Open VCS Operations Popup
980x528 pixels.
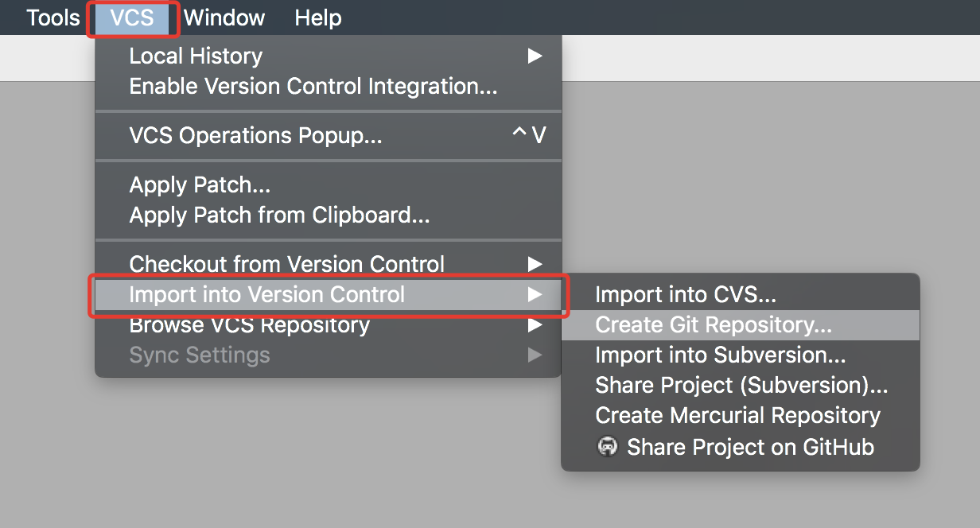pyautogui.click(x=328, y=136)
